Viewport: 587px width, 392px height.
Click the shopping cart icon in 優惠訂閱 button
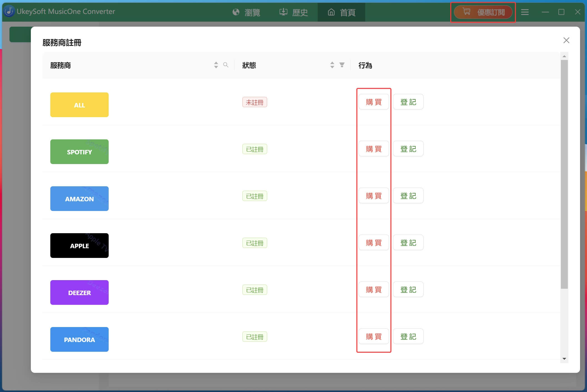click(467, 12)
